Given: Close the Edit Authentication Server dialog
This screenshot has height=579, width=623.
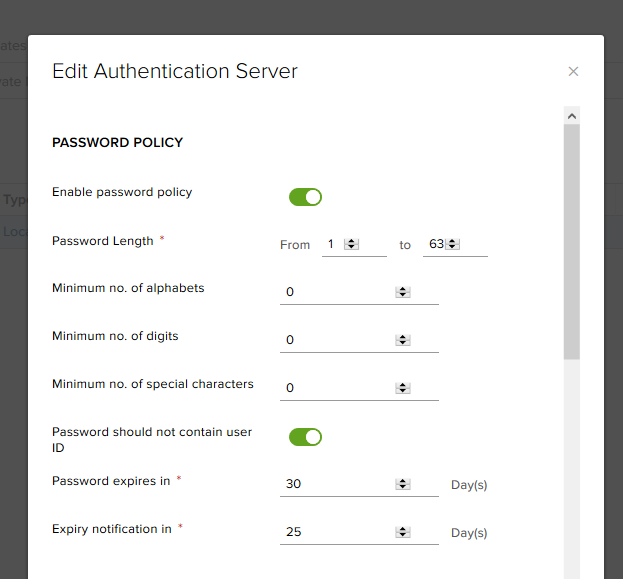Looking at the screenshot, I should (573, 71).
